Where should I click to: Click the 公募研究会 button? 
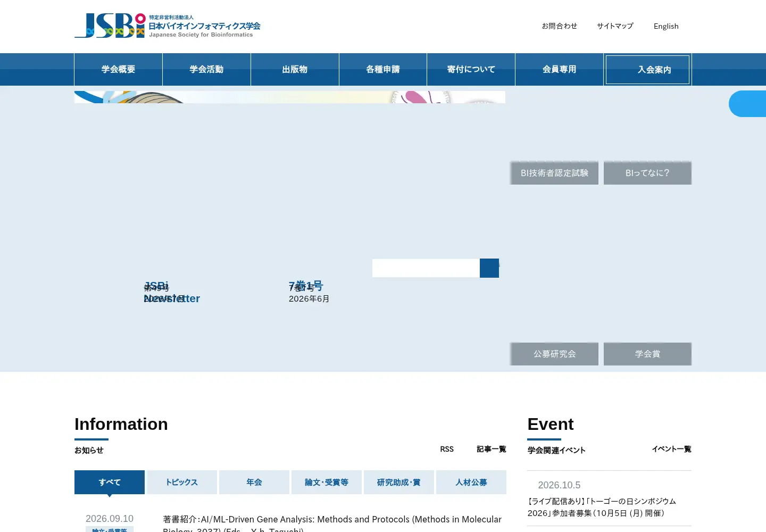point(554,354)
